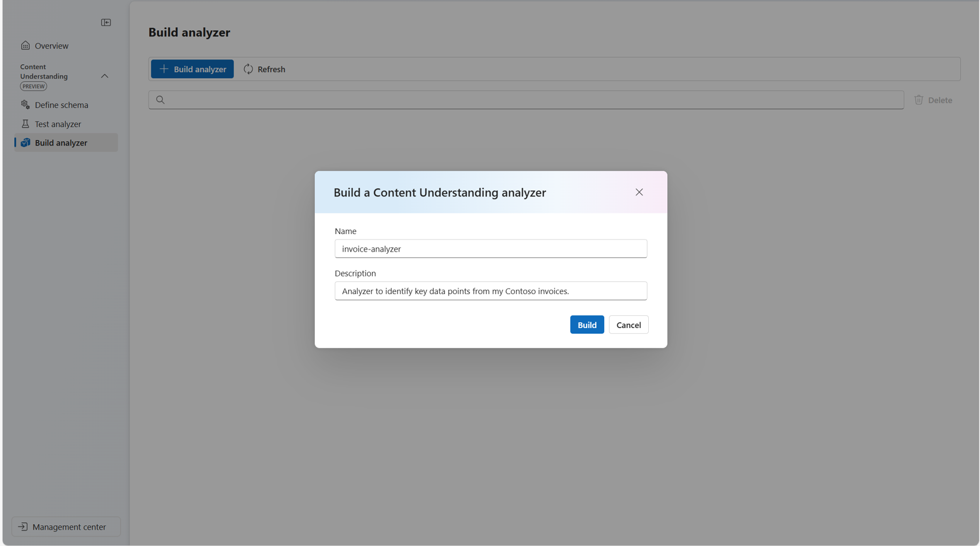Click the blue Build button in dialog

coord(587,325)
